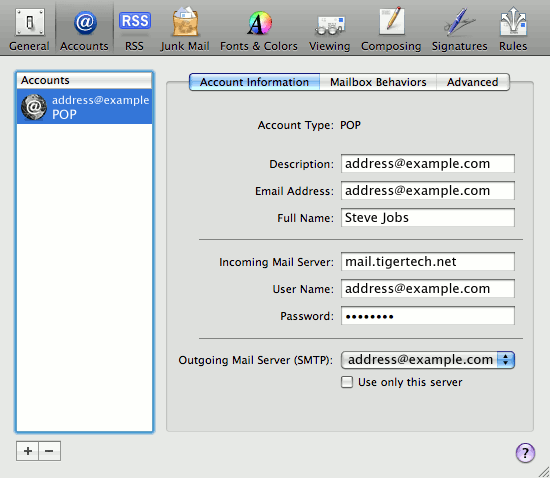Switch to the Advanced tab
This screenshot has width=550, height=478.
473,82
